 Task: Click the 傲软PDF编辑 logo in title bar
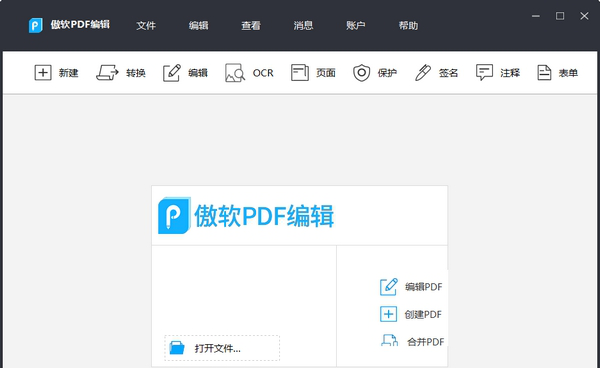36,25
